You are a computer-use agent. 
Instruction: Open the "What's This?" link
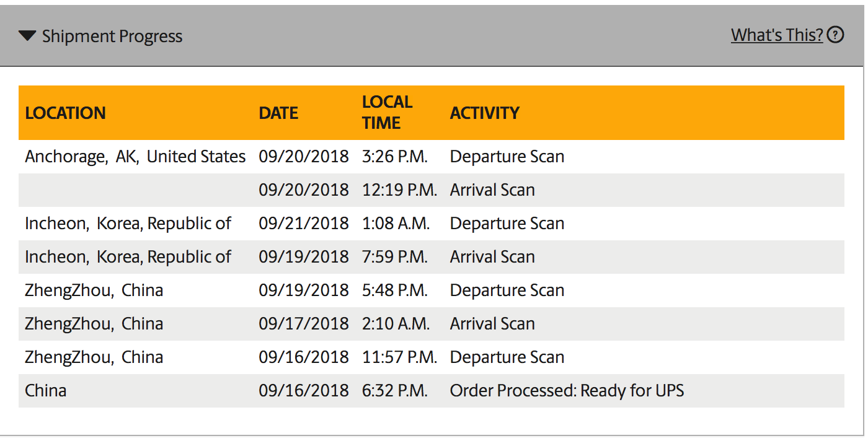pos(777,35)
